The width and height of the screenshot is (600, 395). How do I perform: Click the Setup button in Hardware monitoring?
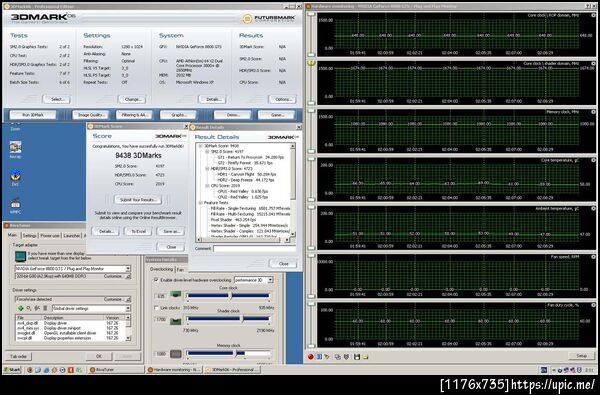(581, 356)
